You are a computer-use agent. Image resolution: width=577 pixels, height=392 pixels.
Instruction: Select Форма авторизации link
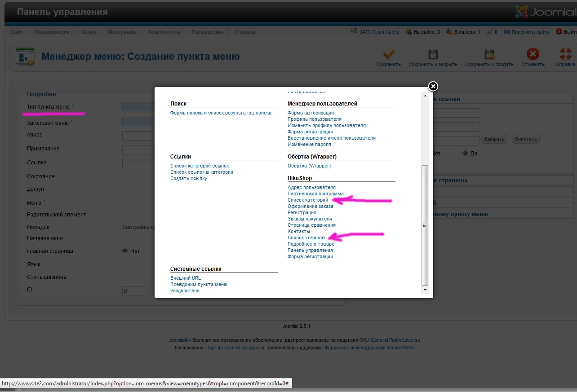(311, 113)
